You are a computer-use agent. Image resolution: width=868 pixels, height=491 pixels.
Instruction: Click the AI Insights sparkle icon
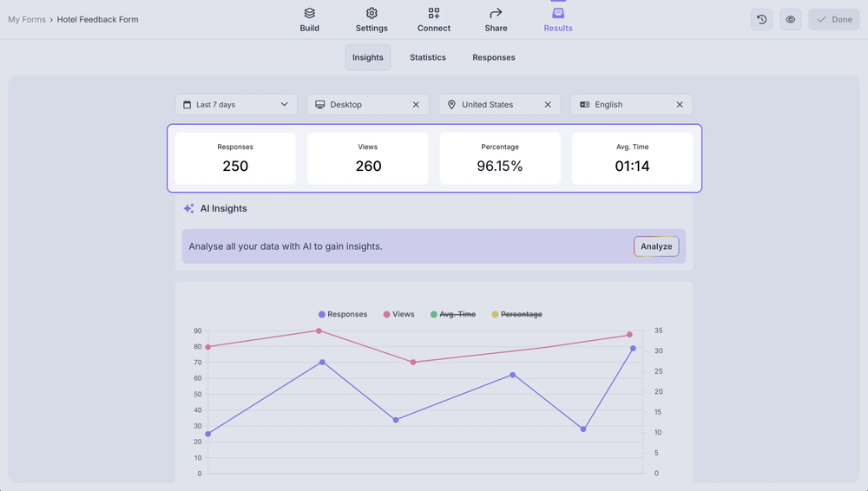[188, 209]
